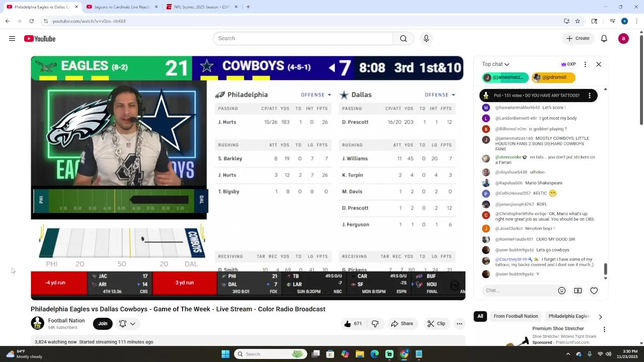The width and height of the screenshot is (644, 362).
Task: Switch to NFL Scores ESPN tab
Action: (x=201, y=7)
